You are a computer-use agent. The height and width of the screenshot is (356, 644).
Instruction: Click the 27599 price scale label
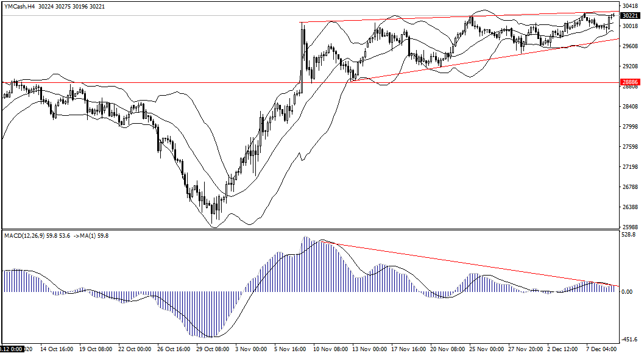pyautogui.click(x=629, y=147)
